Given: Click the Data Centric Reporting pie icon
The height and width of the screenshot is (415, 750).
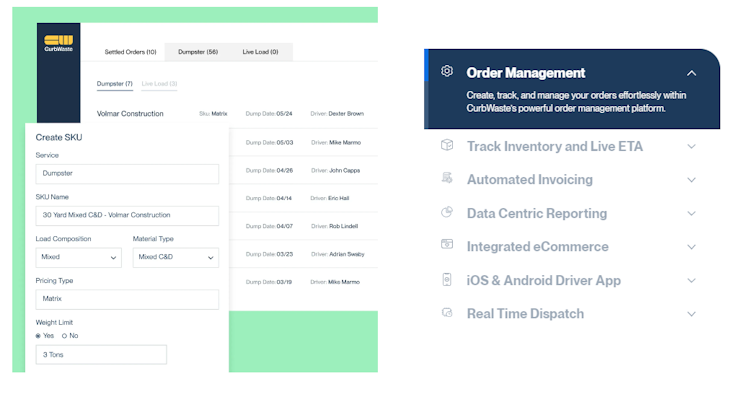Looking at the screenshot, I should 447,212.
